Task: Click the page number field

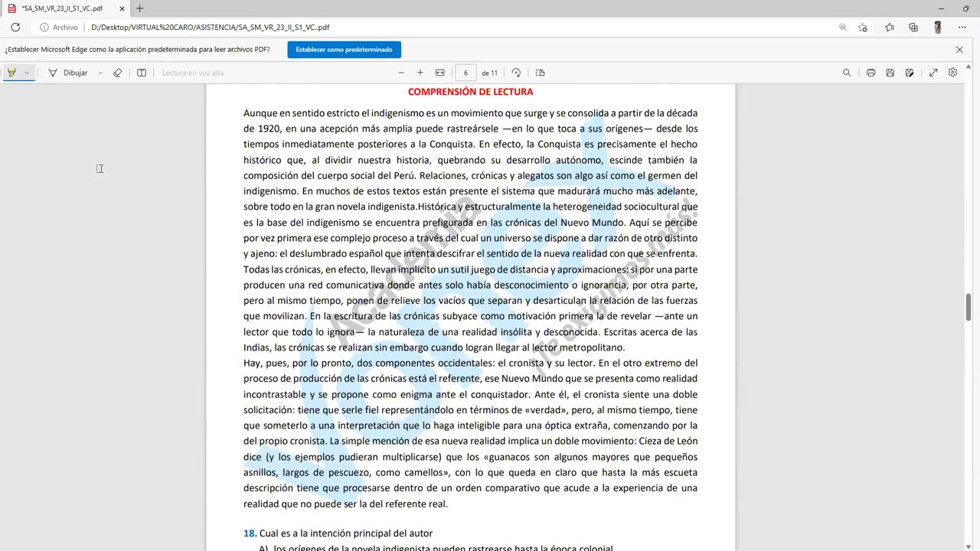Action: (465, 73)
